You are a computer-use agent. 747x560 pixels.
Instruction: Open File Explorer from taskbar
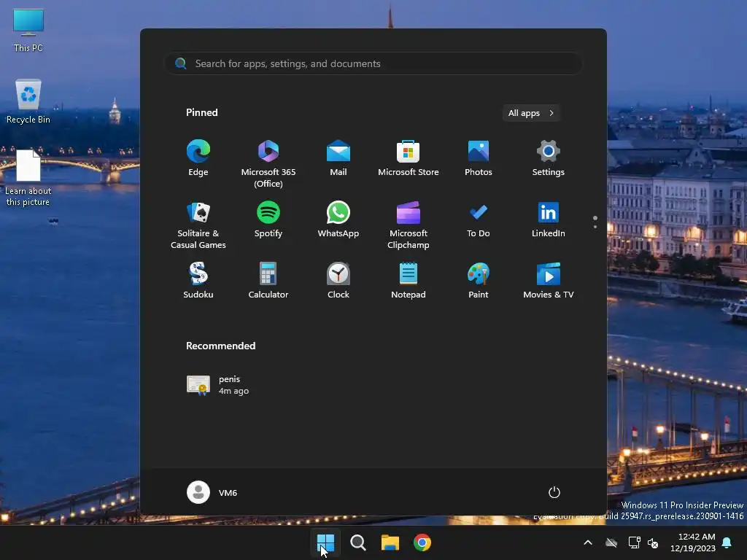pyautogui.click(x=390, y=542)
